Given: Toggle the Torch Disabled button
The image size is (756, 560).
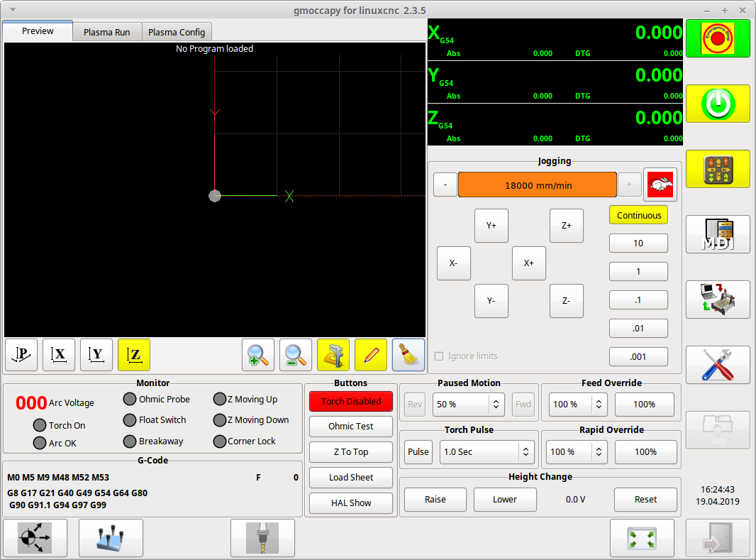Looking at the screenshot, I should (x=351, y=401).
